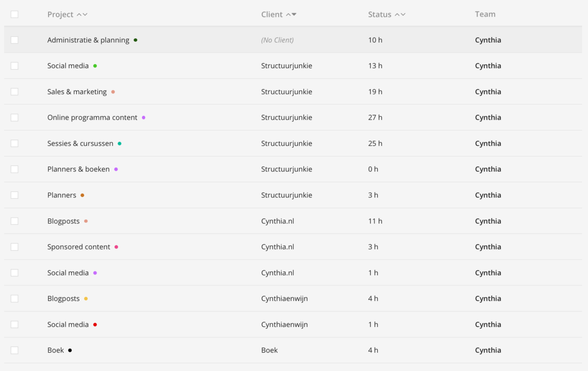Click the brown dot next to Planners
This screenshot has height=371, width=588.
pos(82,195)
